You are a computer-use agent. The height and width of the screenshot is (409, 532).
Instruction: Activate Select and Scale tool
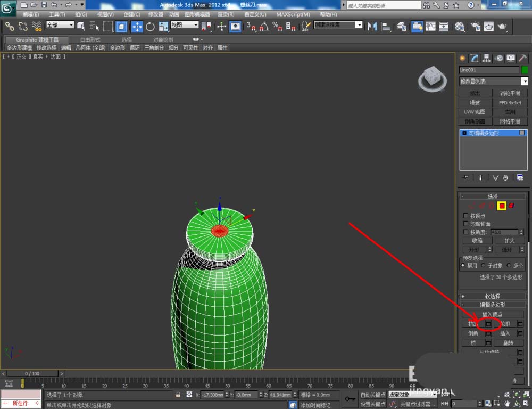pyautogui.click(x=163, y=26)
